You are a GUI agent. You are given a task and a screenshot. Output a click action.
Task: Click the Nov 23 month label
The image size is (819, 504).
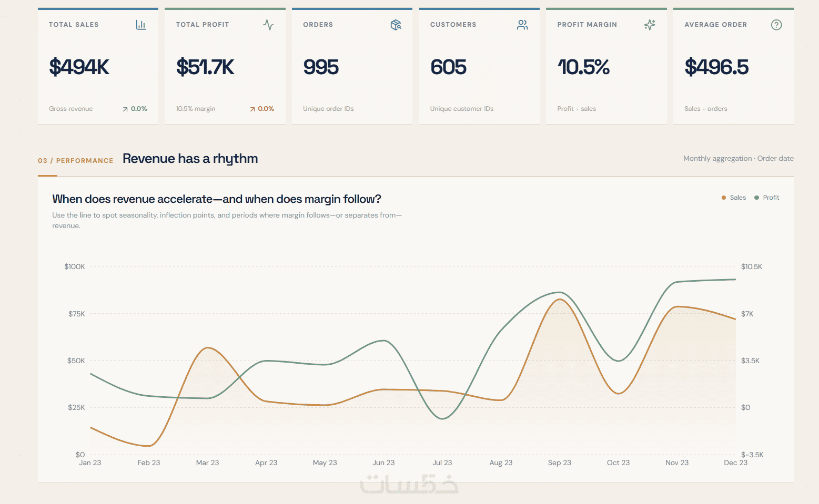click(677, 462)
